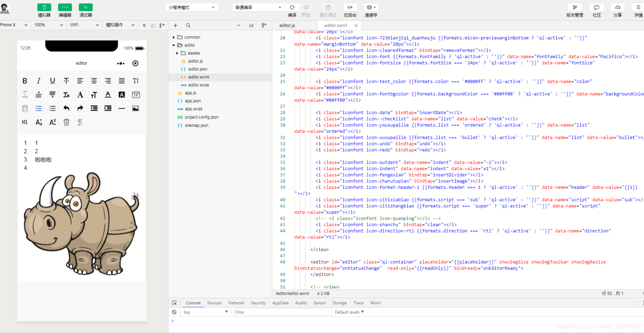Open the Default levels log filter
Image resolution: width=644 pixels, height=333 pixels.
(x=349, y=312)
